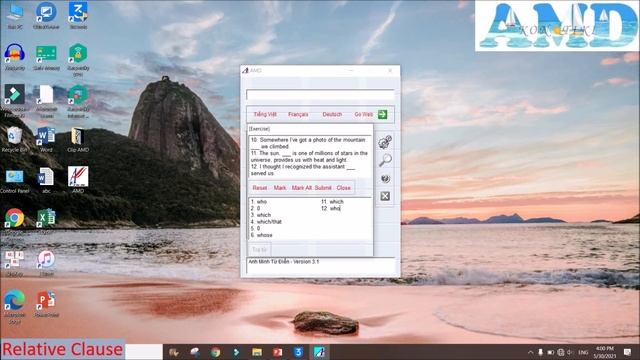Screen dimensions: 640x360
Task: Click the volume icon in system tray
Action: (570, 352)
